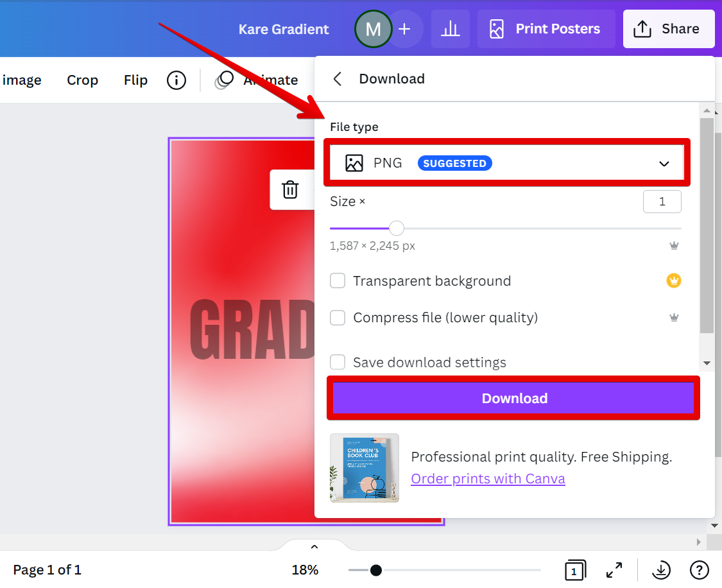Select Animate in the toolbar
Viewport: 722px width, 588px height.
[x=270, y=80]
